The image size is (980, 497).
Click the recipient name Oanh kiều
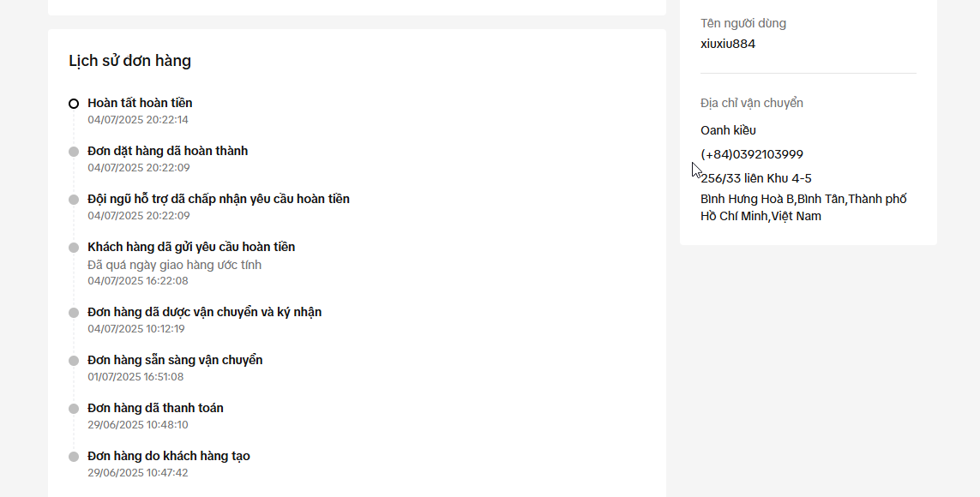click(728, 130)
